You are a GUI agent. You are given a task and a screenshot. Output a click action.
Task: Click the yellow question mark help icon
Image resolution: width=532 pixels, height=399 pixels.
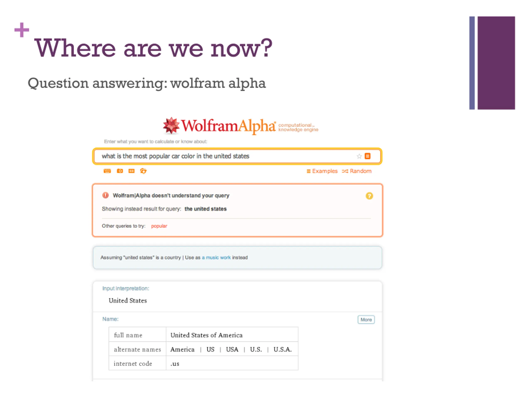[369, 196]
